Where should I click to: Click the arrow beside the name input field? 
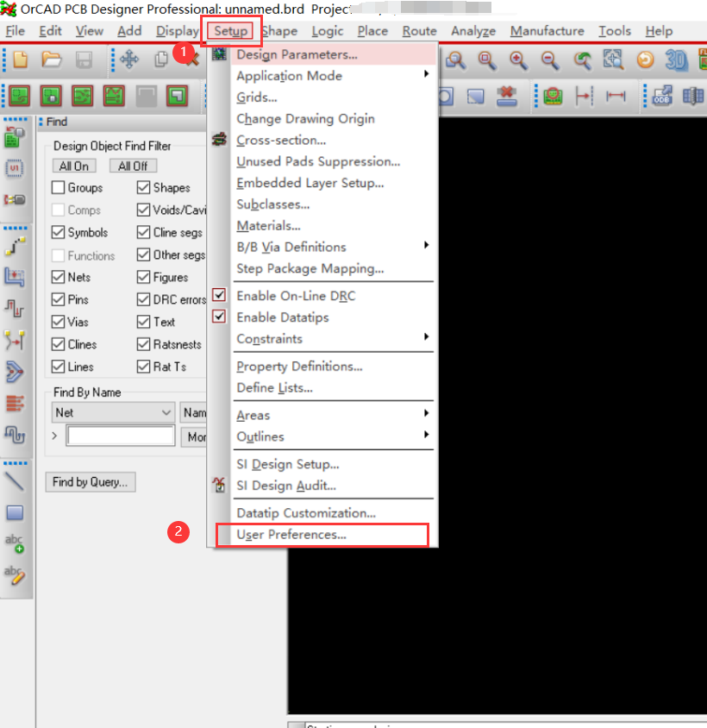pos(55,436)
